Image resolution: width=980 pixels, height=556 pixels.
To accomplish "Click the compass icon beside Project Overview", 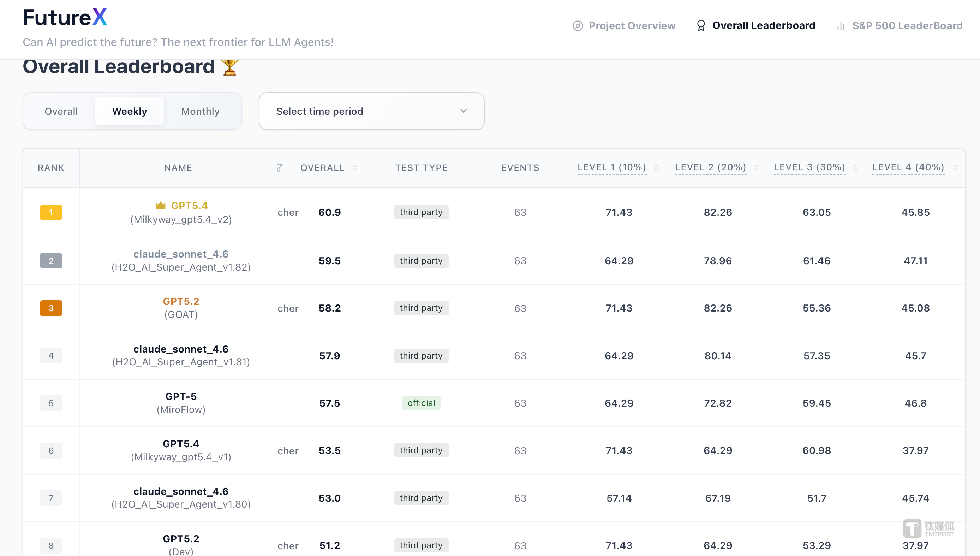I will coord(578,25).
